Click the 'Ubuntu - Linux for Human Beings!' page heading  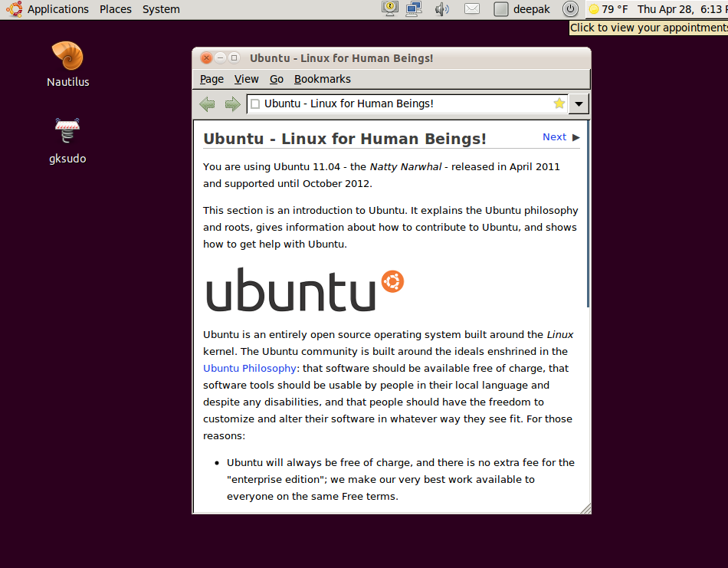[x=345, y=139]
